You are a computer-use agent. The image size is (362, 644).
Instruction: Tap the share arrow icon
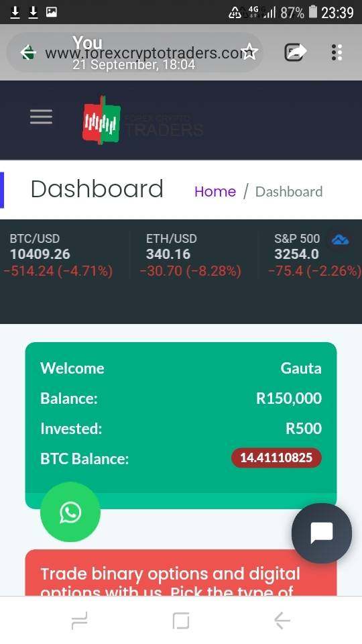point(296,52)
